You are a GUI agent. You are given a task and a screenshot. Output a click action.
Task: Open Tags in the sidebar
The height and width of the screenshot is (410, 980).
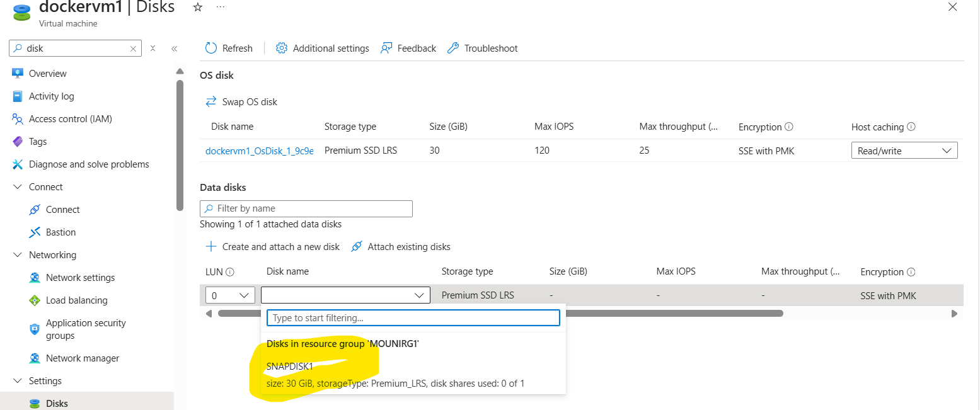pos(38,142)
